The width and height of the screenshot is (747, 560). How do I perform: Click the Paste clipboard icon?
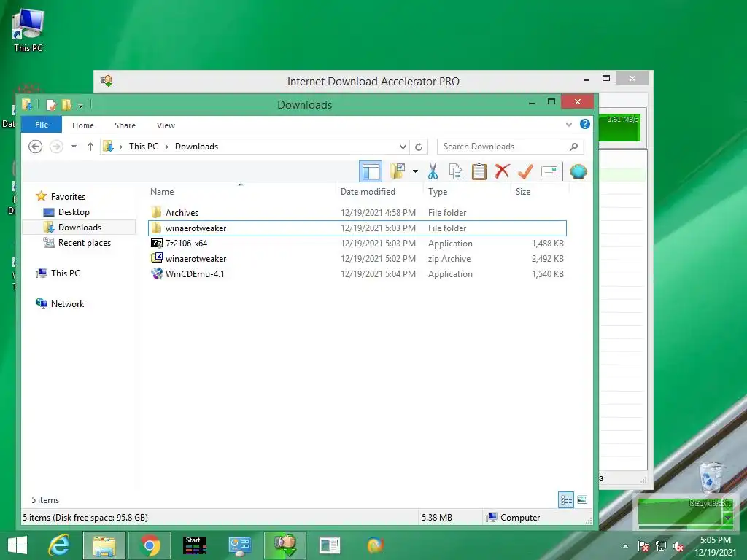[479, 171]
